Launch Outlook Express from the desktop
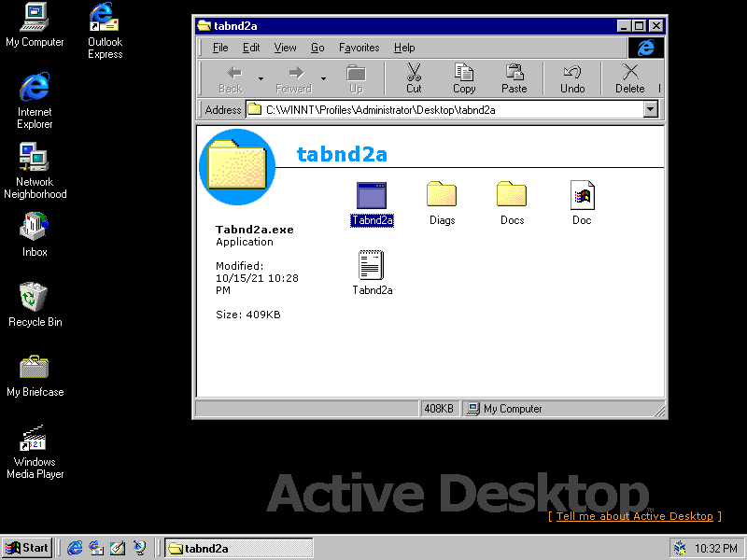The image size is (747, 560). pos(105,31)
